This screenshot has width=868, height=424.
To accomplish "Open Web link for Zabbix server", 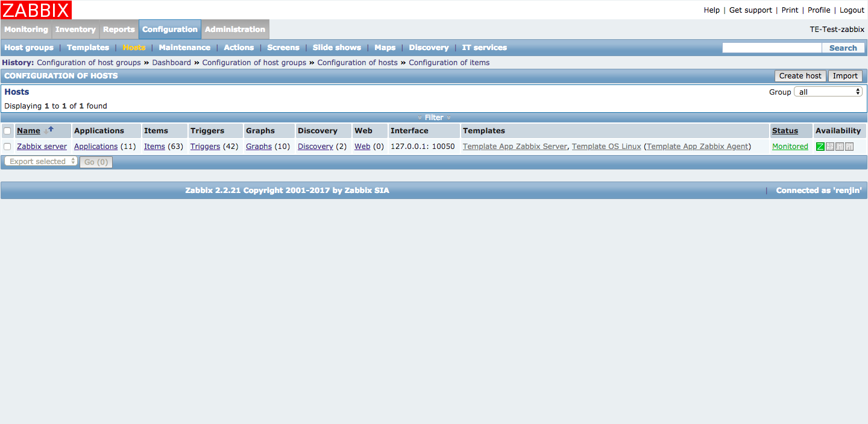I will click(x=362, y=147).
